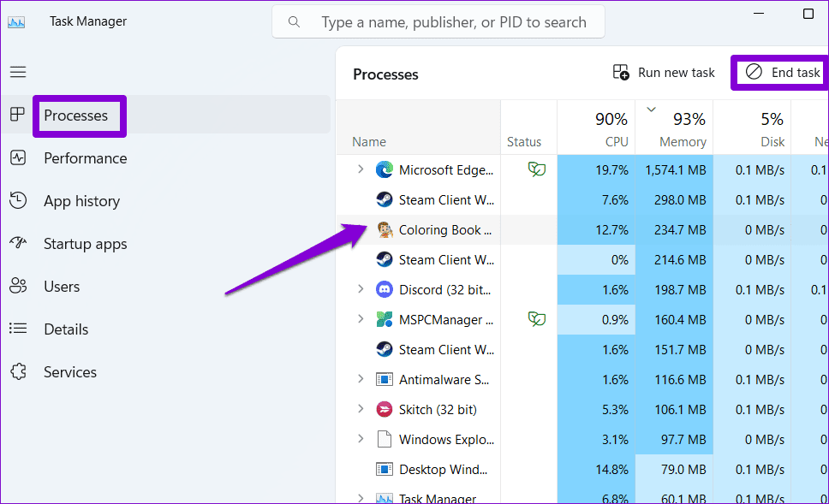
Task: Expand the Discord process group
Action: click(361, 289)
